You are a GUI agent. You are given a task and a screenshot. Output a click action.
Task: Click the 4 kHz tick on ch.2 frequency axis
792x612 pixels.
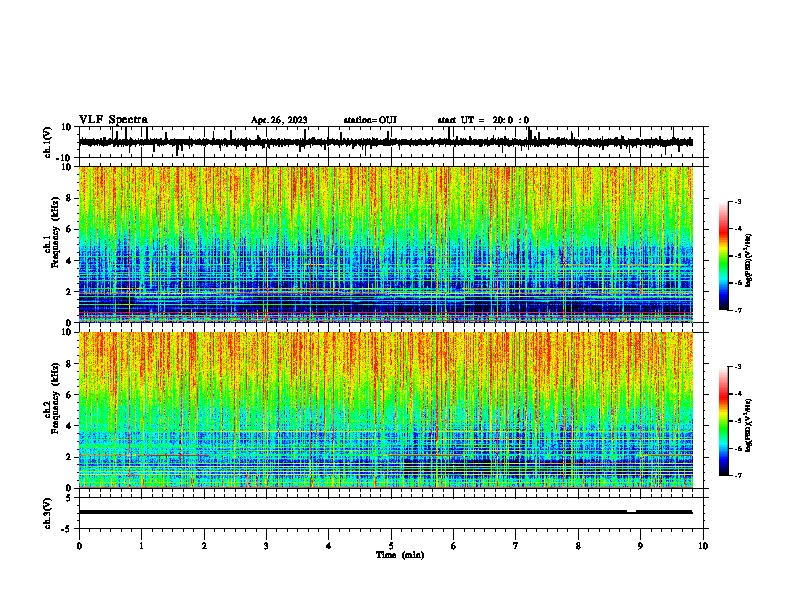(69, 426)
